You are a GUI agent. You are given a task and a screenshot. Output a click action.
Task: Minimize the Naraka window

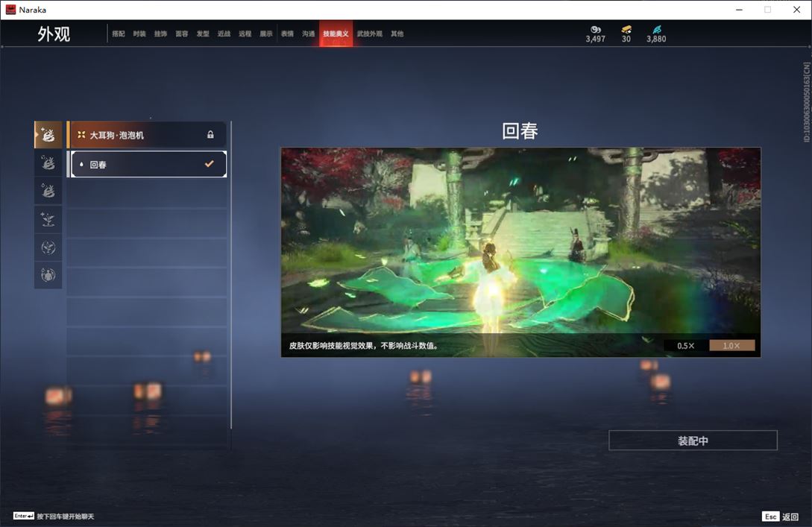tap(739, 10)
